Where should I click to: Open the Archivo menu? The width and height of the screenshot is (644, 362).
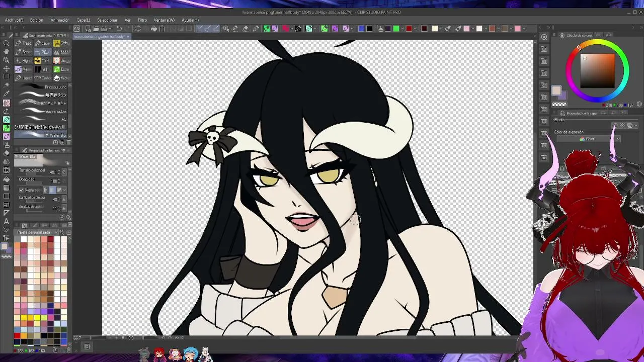[x=14, y=20]
